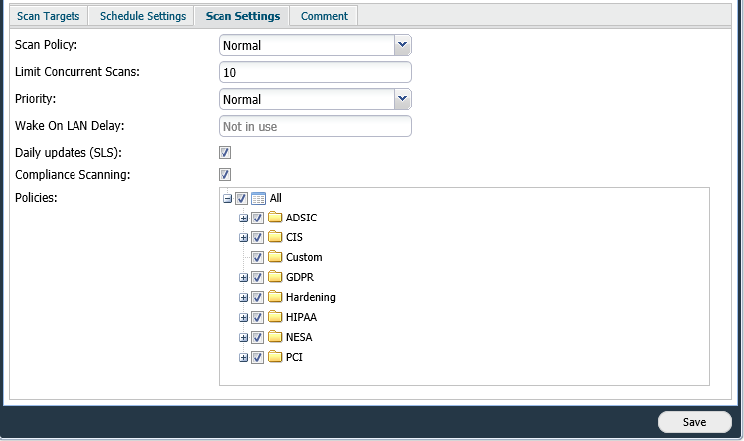Click the Custom folder icon
This screenshot has width=744, height=441.
[275, 258]
